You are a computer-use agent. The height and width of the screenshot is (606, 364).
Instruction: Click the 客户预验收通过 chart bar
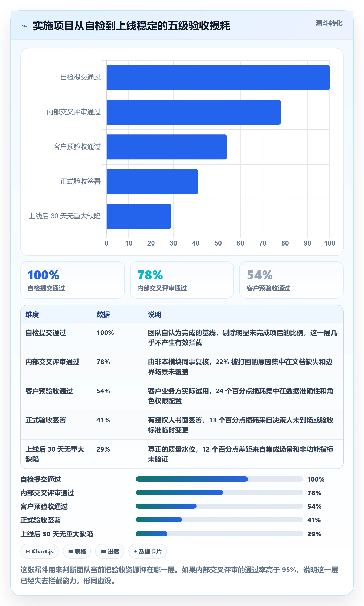click(x=167, y=147)
